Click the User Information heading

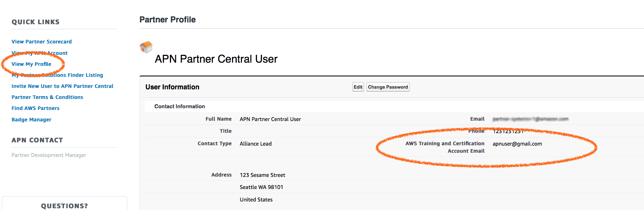pos(172,87)
